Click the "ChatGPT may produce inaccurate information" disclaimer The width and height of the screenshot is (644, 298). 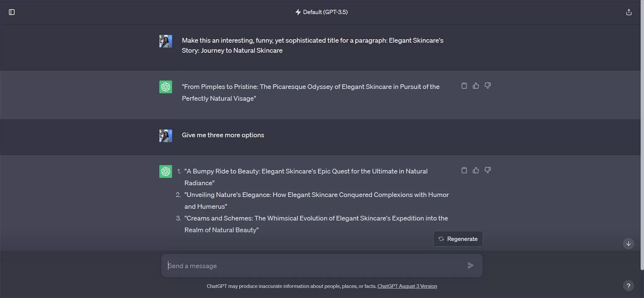(292, 286)
